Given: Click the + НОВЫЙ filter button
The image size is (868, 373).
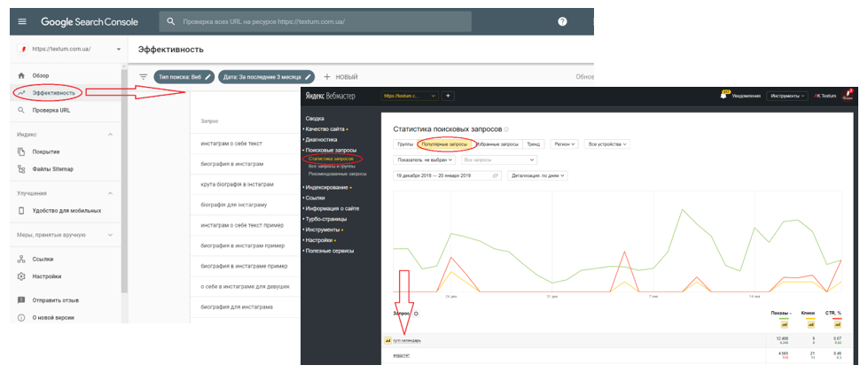Looking at the screenshot, I should click(340, 77).
